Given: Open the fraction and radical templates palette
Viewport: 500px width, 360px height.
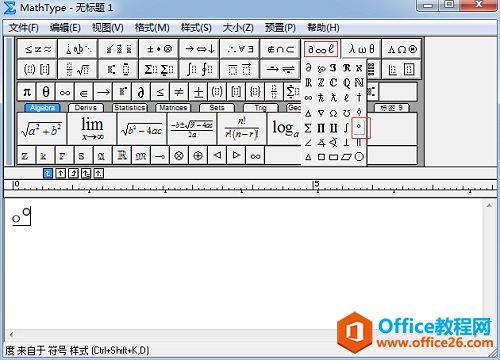Looking at the screenshot, I should [x=78, y=69].
